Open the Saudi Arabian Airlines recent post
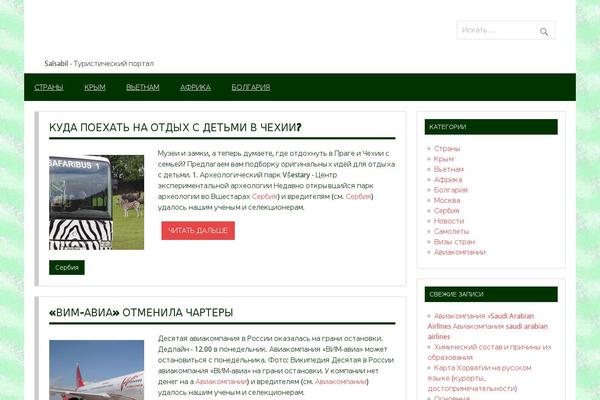The image size is (600, 400). point(488,326)
